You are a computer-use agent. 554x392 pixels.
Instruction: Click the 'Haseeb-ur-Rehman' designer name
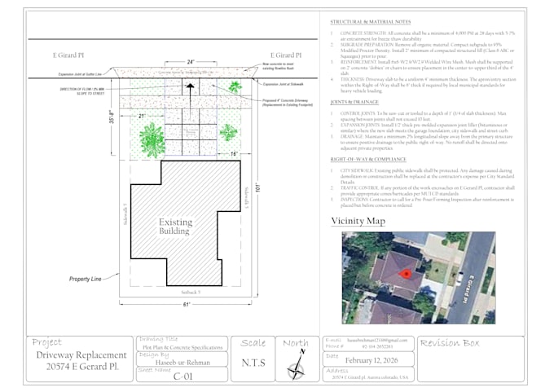tap(182, 363)
